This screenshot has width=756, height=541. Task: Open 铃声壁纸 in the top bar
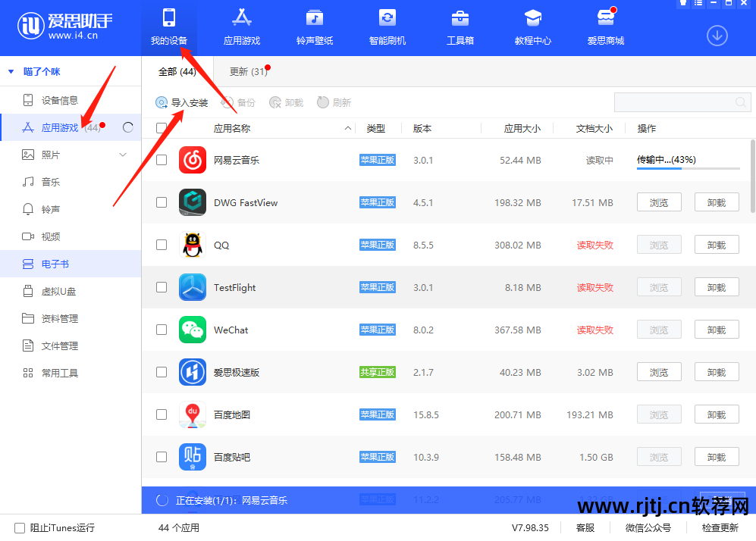(315, 27)
